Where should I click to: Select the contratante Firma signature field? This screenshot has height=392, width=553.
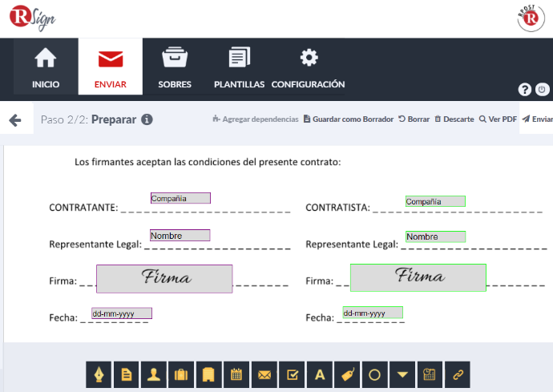[164, 278]
